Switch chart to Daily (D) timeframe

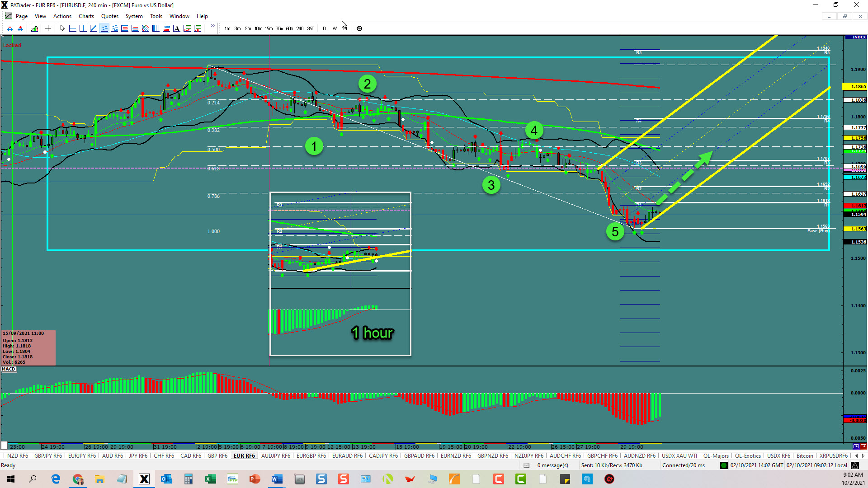(325, 28)
